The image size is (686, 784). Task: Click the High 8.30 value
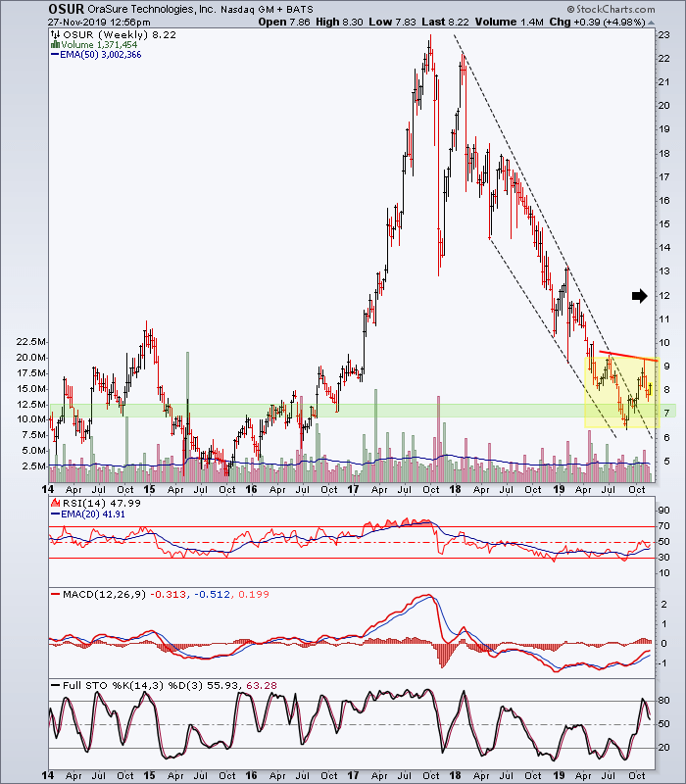point(339,22)
